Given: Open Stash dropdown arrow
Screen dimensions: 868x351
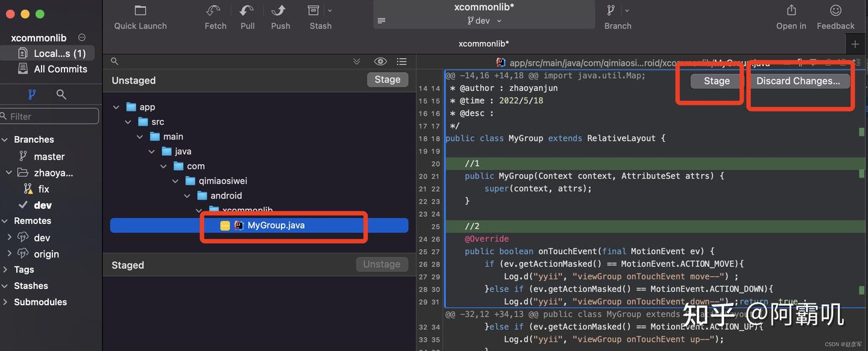Looking at the screenshot, I should [330, 11].
